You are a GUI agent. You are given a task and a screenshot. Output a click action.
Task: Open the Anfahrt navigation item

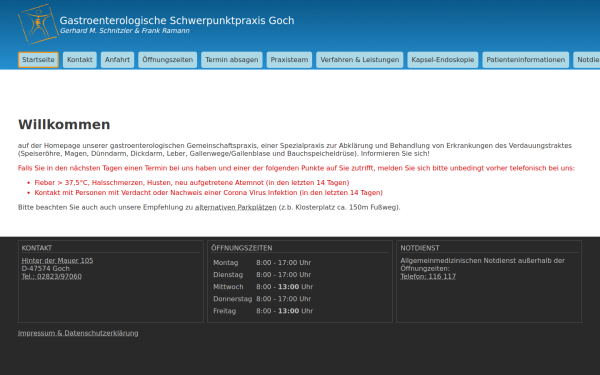[117, 60]
